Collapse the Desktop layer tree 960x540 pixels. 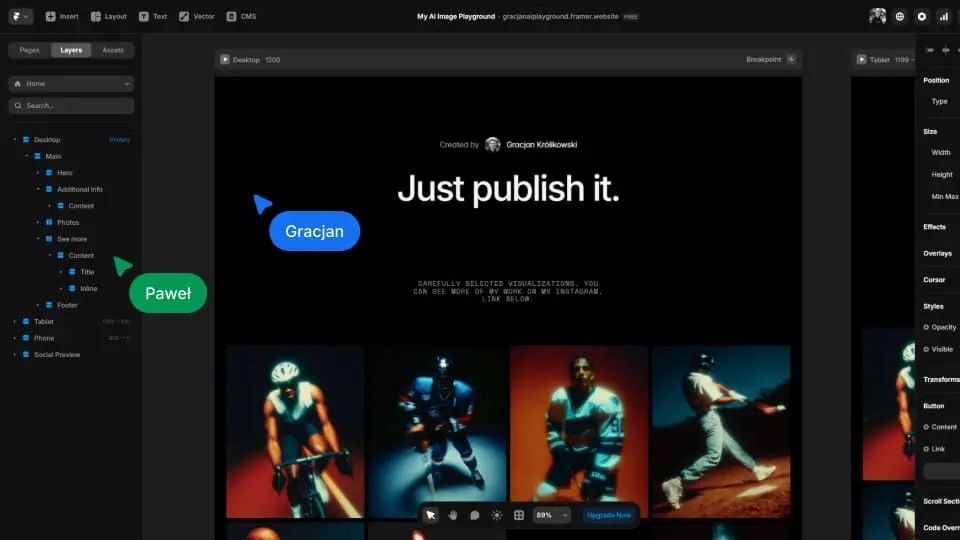[15, 140]
